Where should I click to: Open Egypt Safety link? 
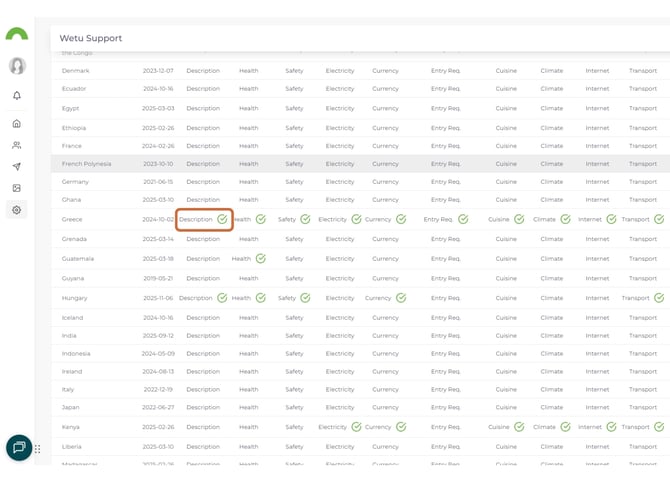[x=294, y=108]
